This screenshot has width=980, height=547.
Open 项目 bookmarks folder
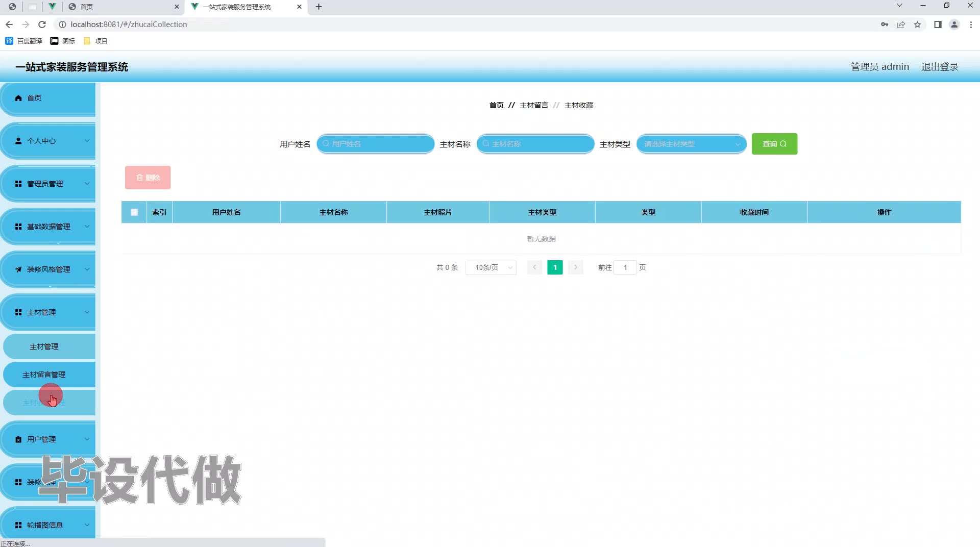pos(95,41)
